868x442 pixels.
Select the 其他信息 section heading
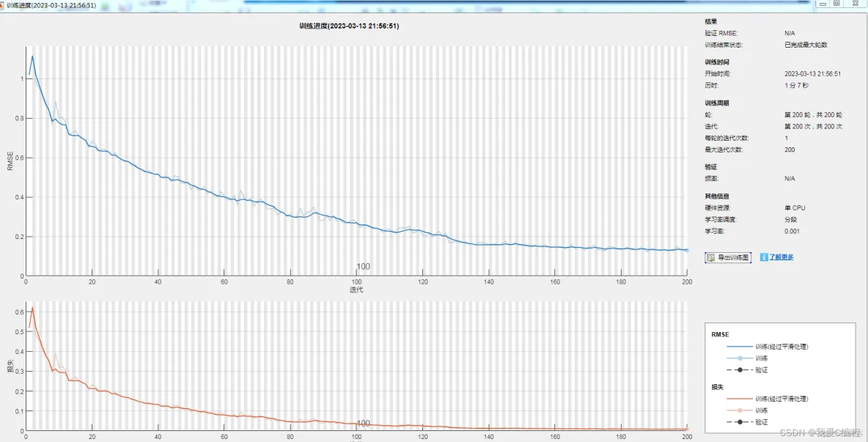pyautogui.click(x=716, y=196)
